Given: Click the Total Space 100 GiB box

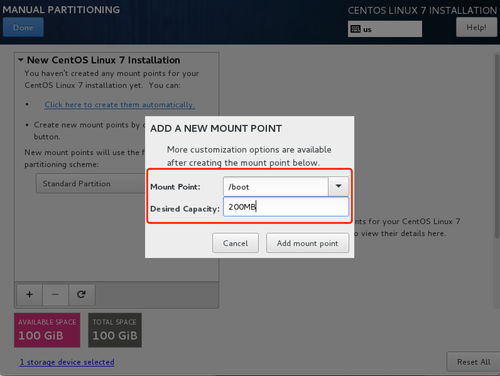Looking at the screenshot, I should point(115,330).
